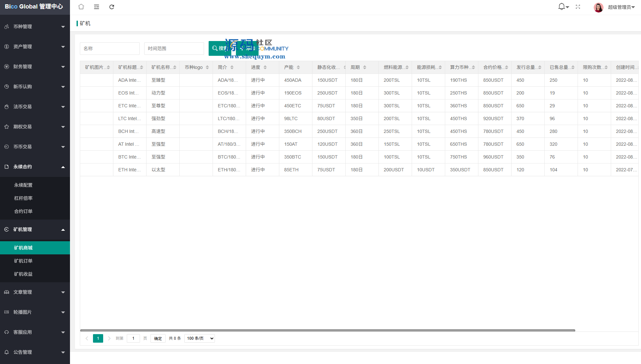
Task: Sort table by 产能 column arrows
Action: (x=298, y=67)
